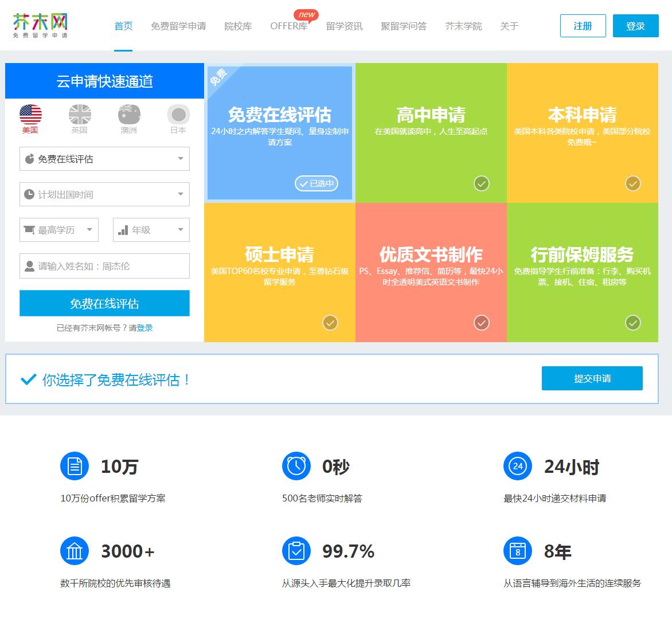Click the 提交申请 button
This screenshot has width=672, height=619.
(592, 378)
